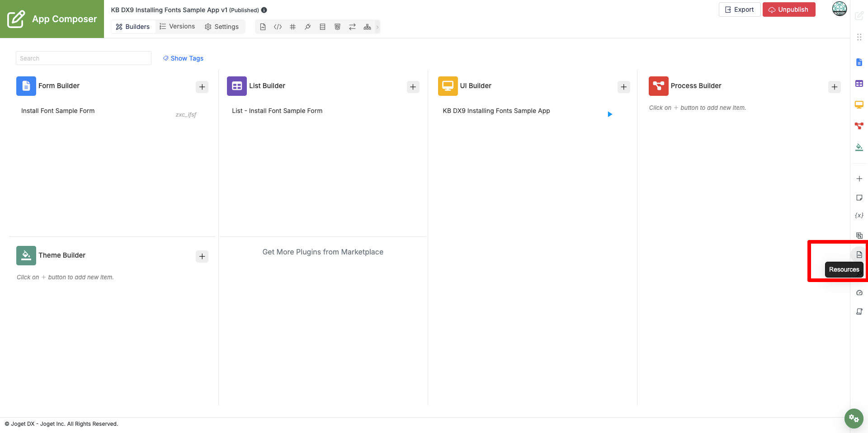
Task: Click the yellow UI Builder icon
Action: 448,86
